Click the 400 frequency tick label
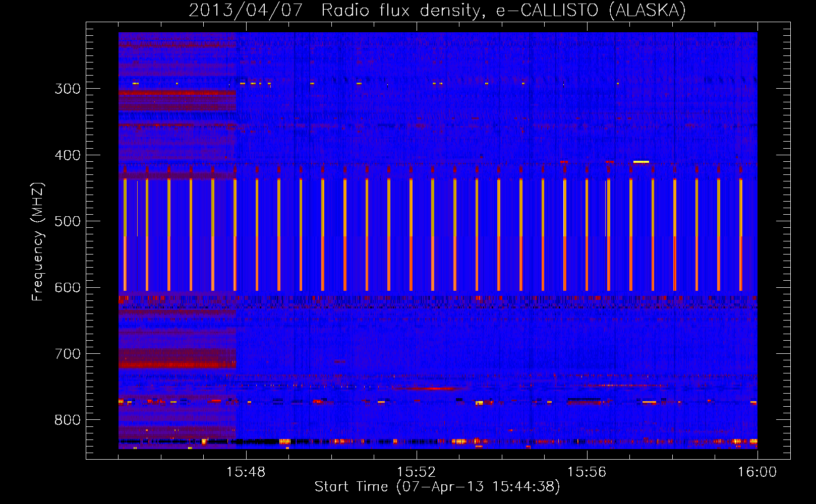816x504 pixels. click(x=68, y=155)
